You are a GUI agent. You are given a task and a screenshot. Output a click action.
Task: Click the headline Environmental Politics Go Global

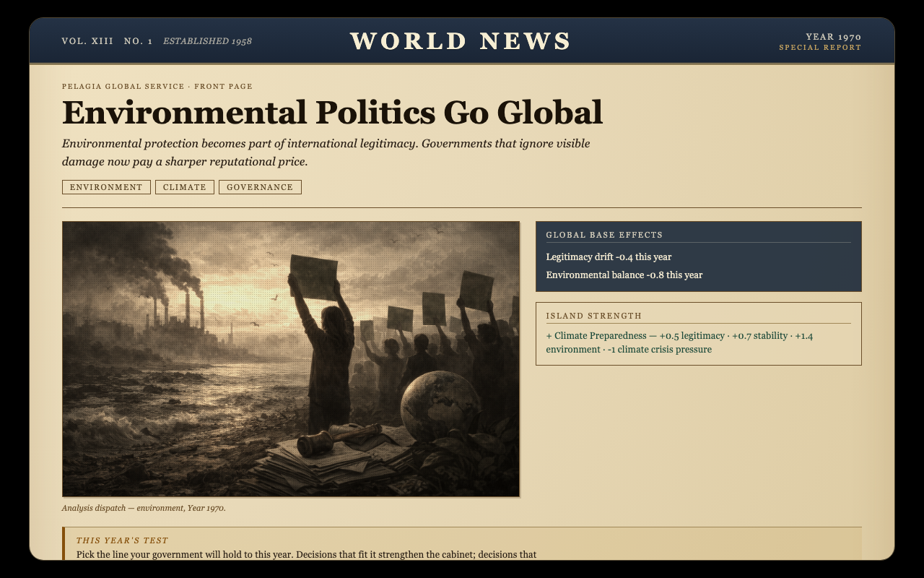pos(332,112)
